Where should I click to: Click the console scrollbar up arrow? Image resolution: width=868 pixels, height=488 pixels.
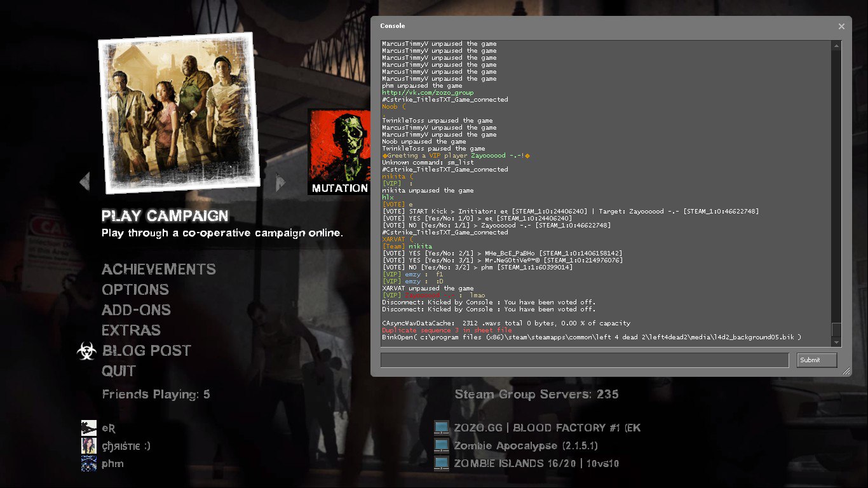point(836,46)
